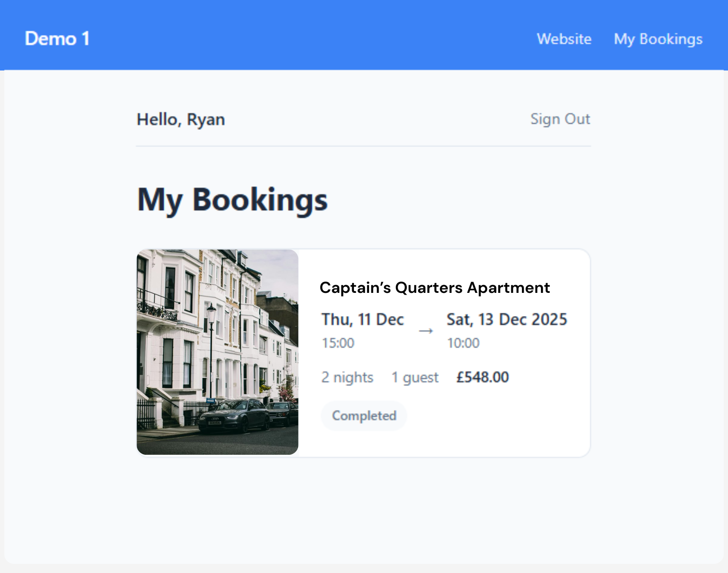Click the arrow icon between dates
Image resolution: width=728 pixels, height=573 pixels.
tap(425, 331)
